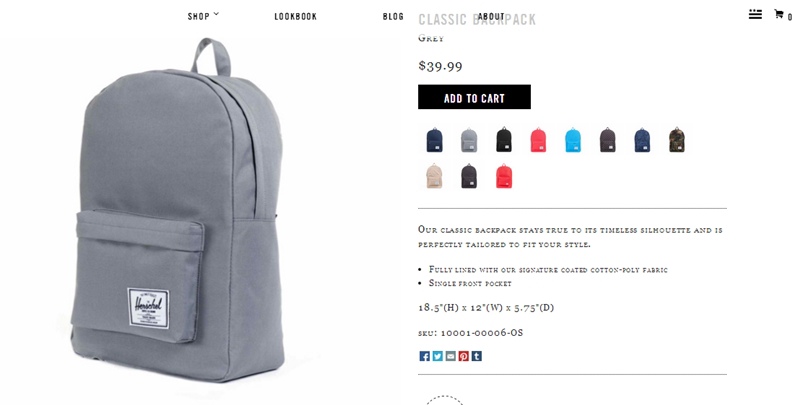Image resolution: width=800 pixels, height=405 pixels.
Task: Pin product on Pinterest
Action: 463,356
